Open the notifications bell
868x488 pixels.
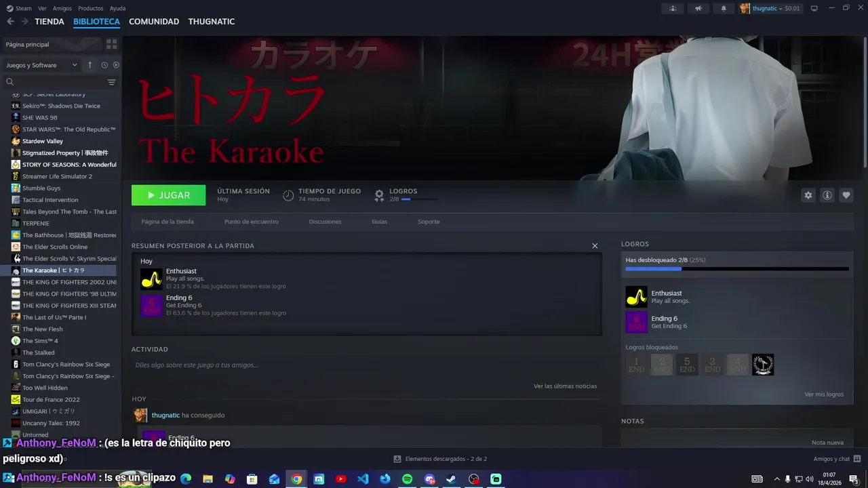(723, 8)
